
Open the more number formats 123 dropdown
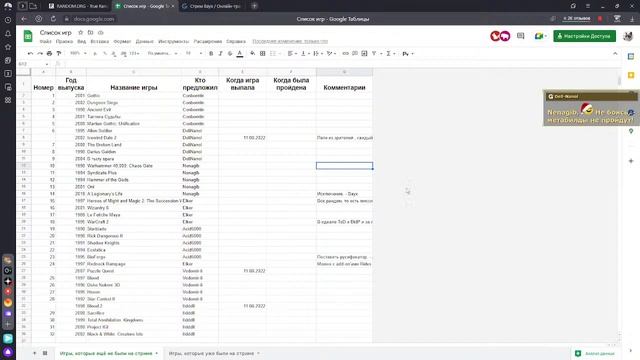[134, 53]
